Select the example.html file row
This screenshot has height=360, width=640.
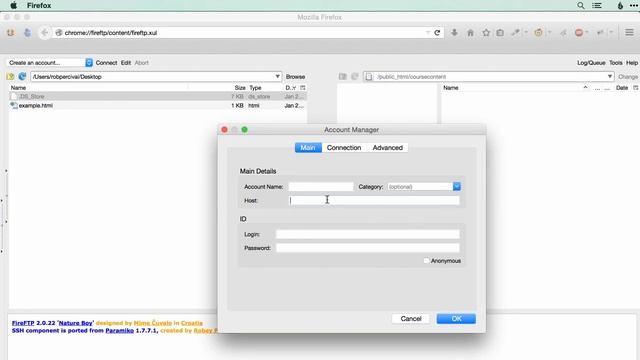point(158,105)
